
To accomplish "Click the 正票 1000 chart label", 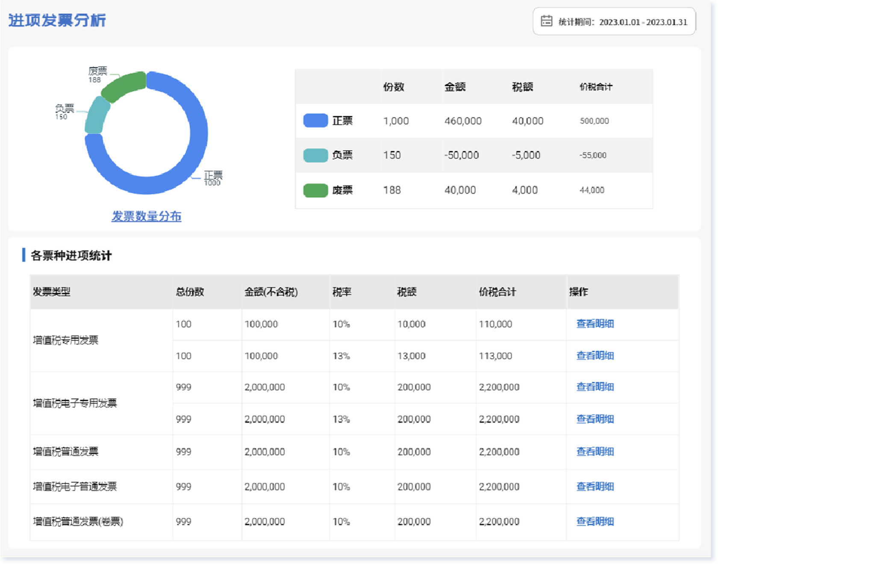I will pos(213,178).
